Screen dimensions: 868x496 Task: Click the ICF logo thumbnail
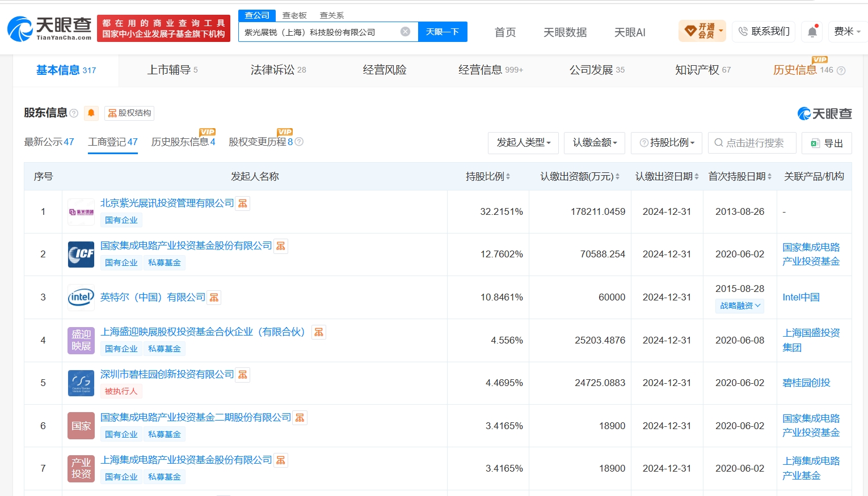(x=81, y=255)
